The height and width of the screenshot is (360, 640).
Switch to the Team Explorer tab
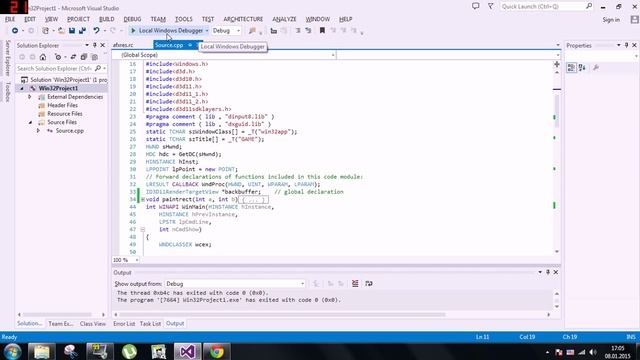[61, 324]
